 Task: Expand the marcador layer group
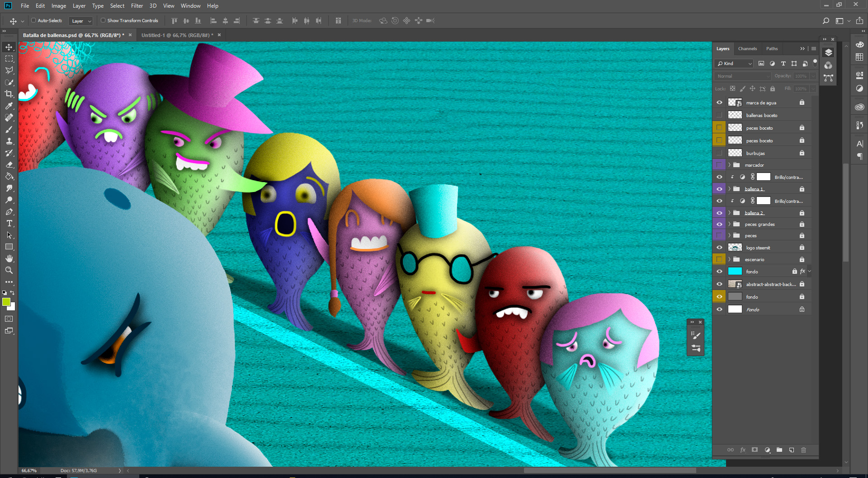[729, 165]
